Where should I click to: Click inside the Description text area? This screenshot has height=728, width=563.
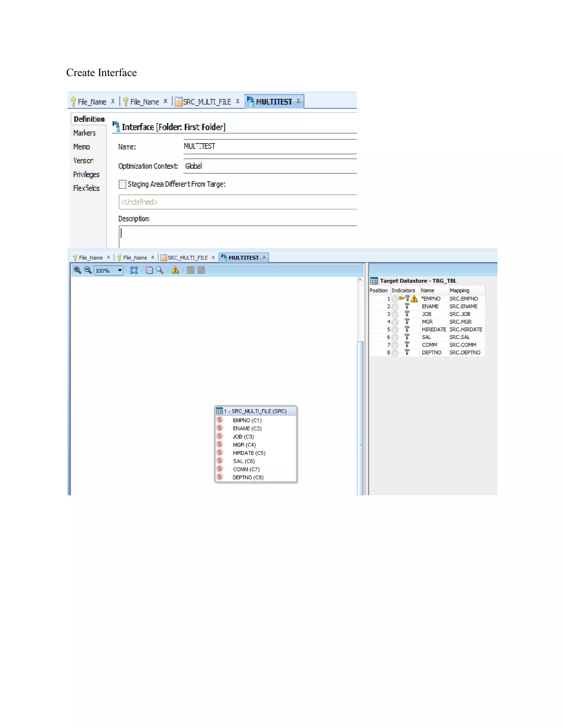coord(238,237)
